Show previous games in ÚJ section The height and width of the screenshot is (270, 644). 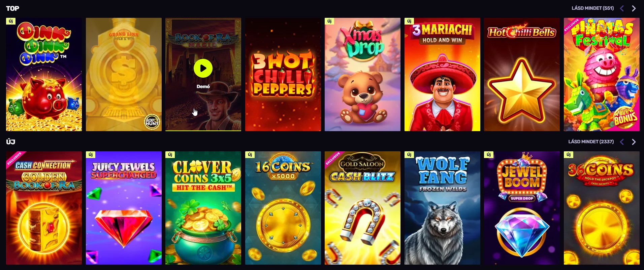(x=622, y=142)
